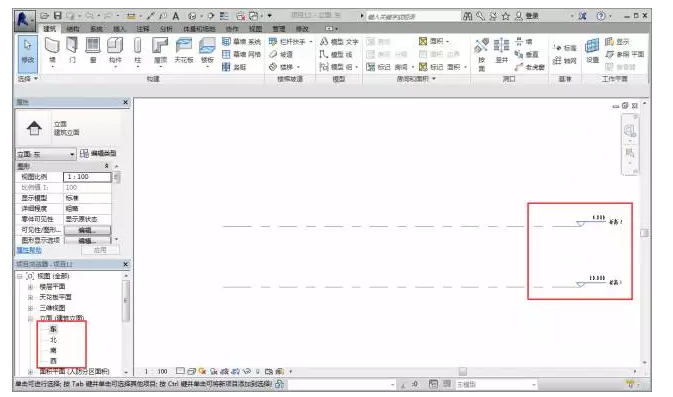Expand the 楼层平面 tree node

click(30, 287)
